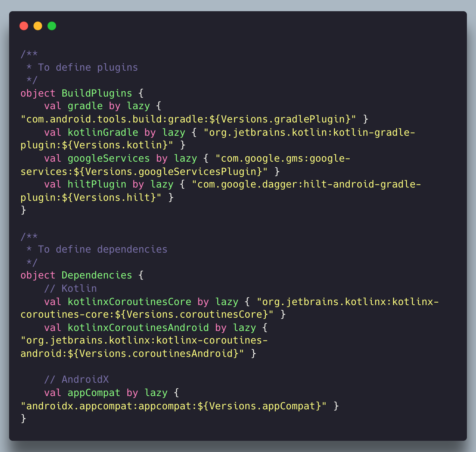Click the property name 'googleServices'

click(109, 158)
